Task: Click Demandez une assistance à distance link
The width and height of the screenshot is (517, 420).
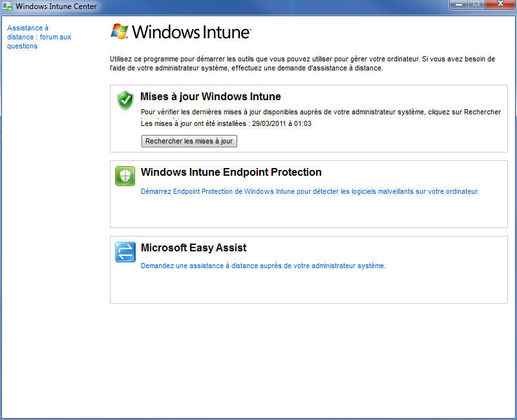Action: [263, 266]
